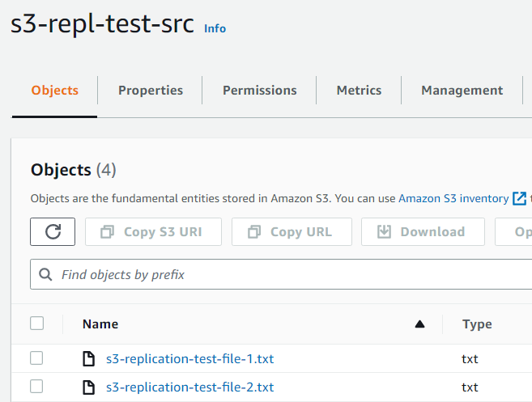Open the Permissions tab
The image size is (532, 402).
click(259, 91)
